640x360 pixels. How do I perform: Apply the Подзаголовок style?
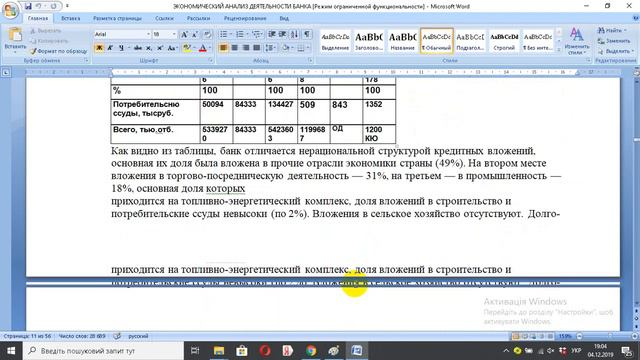coord(470,41)
